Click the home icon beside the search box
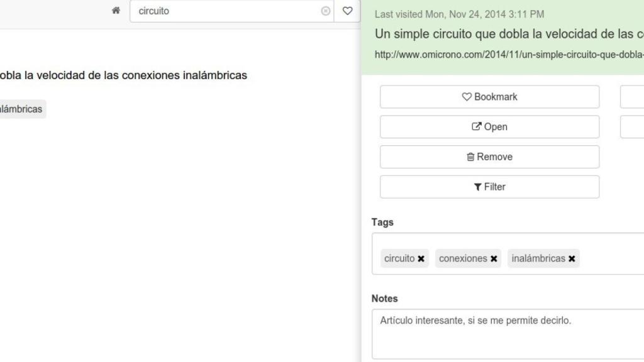Screen dimensions: 644x362 pyautogui.click(x=116, y=11)
